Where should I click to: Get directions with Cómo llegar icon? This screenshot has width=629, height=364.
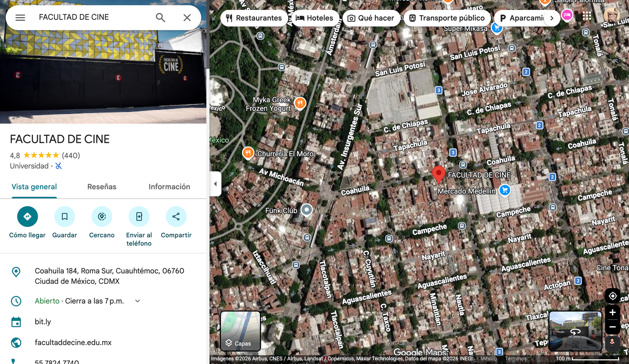click(28, 216)
